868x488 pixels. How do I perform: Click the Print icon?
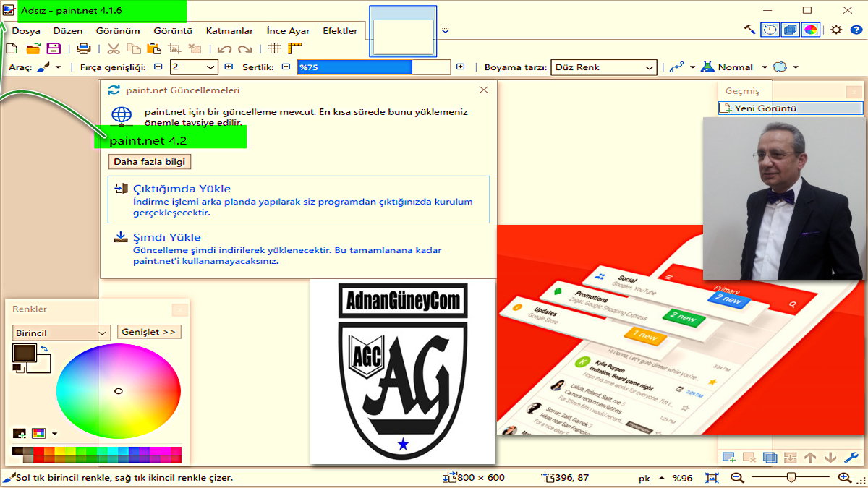83,48
